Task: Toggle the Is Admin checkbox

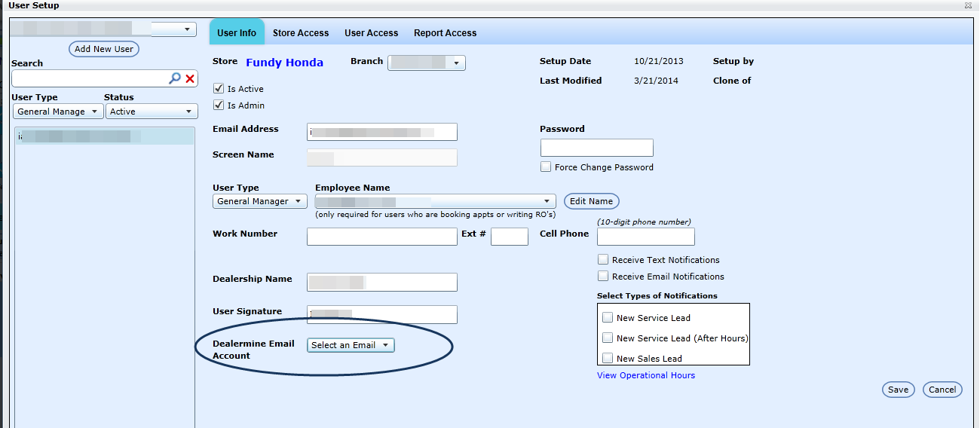Action: coord(219,105)
